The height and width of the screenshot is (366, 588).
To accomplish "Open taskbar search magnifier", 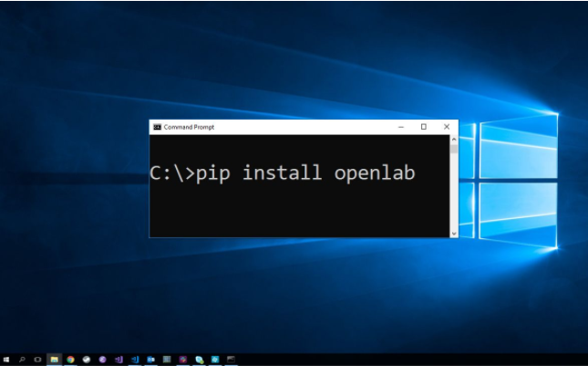I will 22,360.
